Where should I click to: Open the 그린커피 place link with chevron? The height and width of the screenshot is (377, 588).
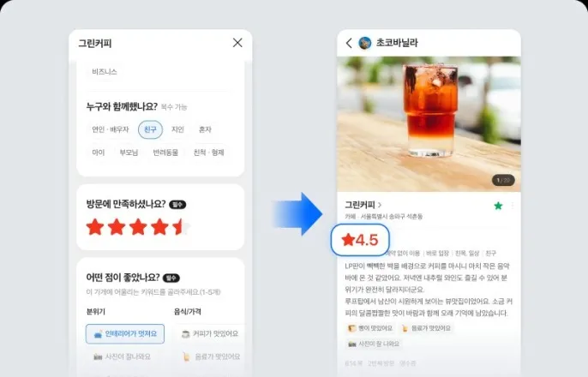[363, 205]
